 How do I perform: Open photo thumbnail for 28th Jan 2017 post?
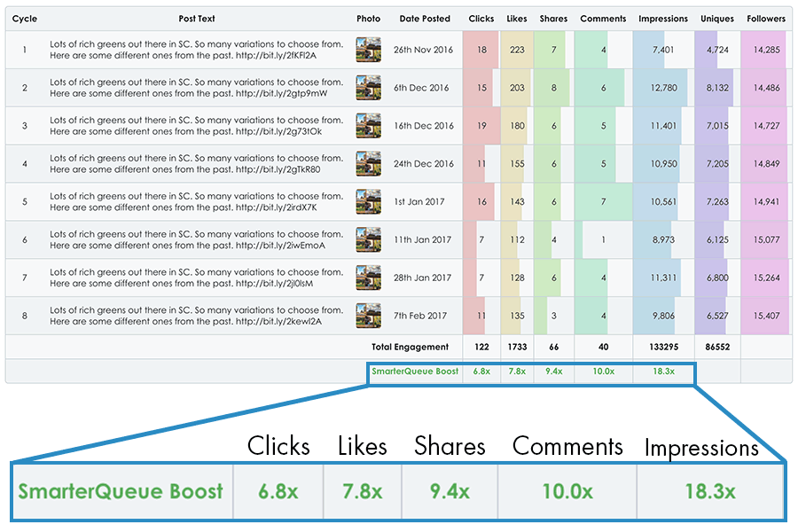pyautogui.click(x=369, y=278)
